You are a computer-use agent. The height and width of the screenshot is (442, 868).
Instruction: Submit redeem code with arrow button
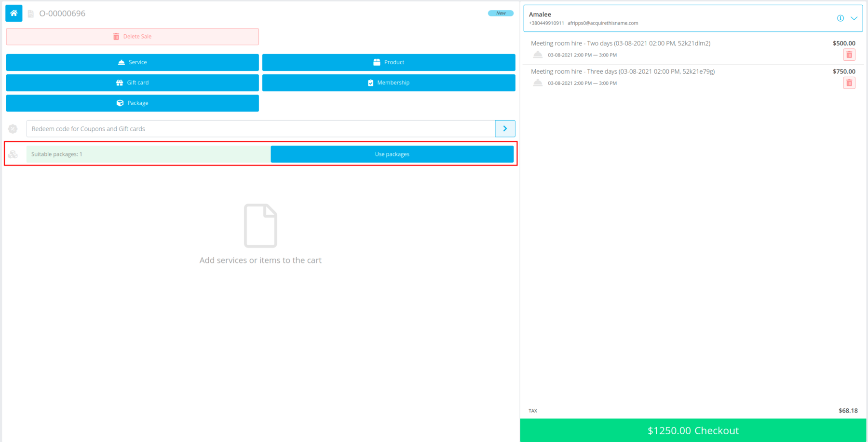[x=505, y=129]
